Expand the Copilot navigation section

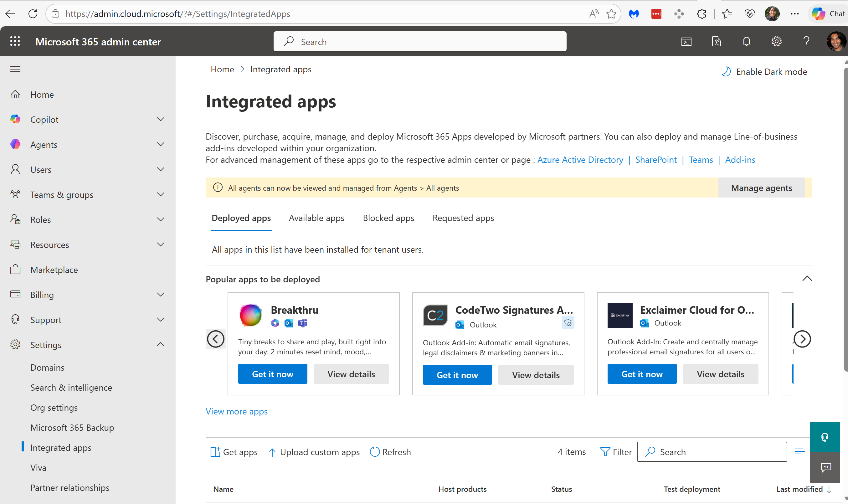click(x=161, y=120)
